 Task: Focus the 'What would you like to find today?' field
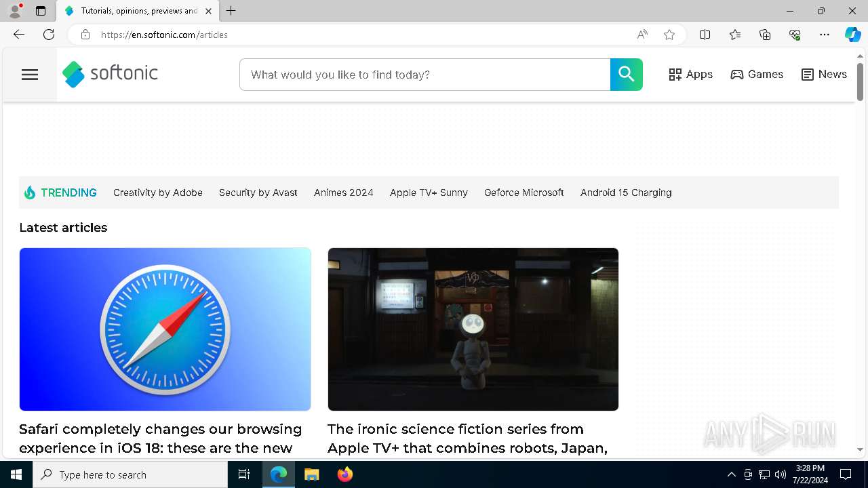[x=425, y=75]
